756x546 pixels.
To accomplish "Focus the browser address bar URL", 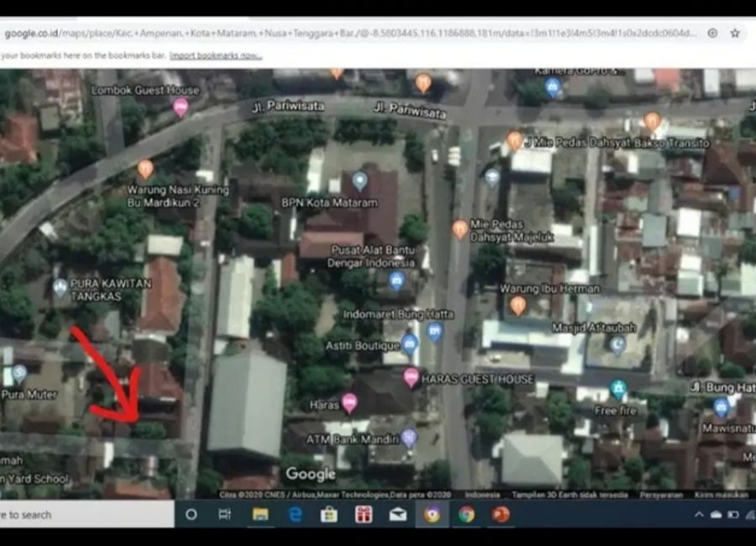I will (350, 34).
